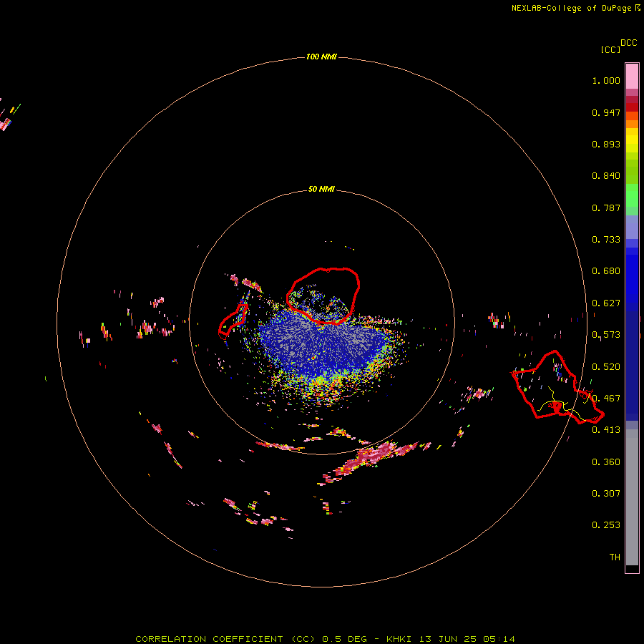
Task: Click the DCC label above color bar
Action: [x=629, y=43]
